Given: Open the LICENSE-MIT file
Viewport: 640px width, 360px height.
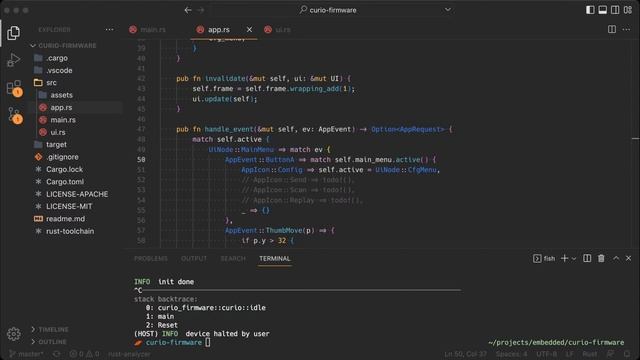Looking at the screenshot, I should (x=69, y=206).
